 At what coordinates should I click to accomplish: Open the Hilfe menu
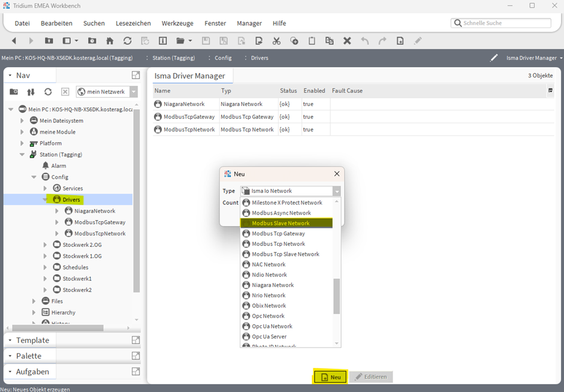[x=279, y=23]
